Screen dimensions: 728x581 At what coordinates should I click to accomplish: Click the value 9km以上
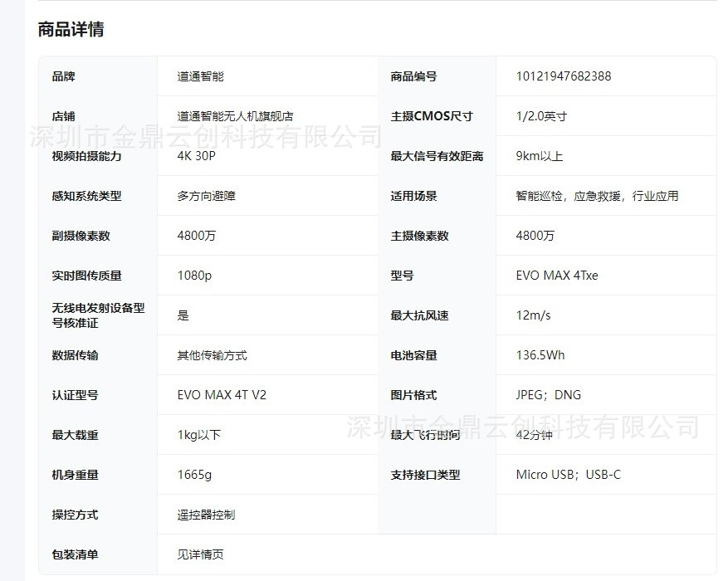tap(540, 156)
